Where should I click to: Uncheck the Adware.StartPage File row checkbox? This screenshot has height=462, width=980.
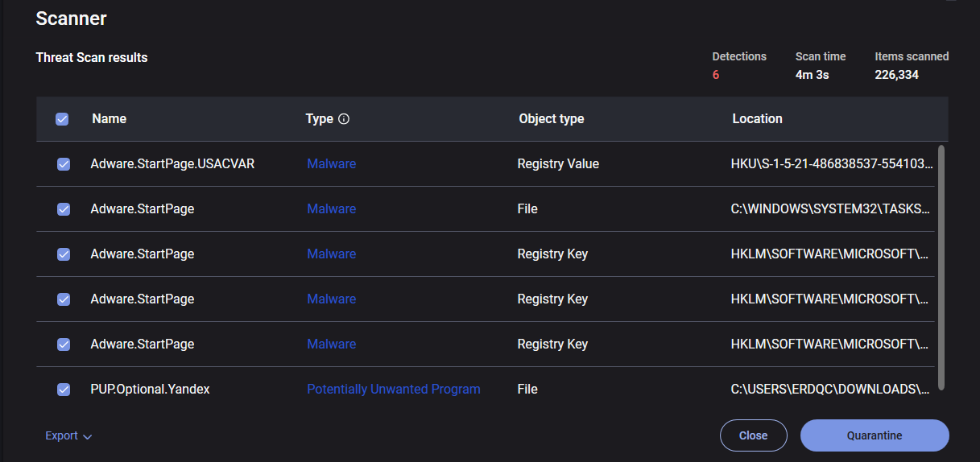(64, 209)
